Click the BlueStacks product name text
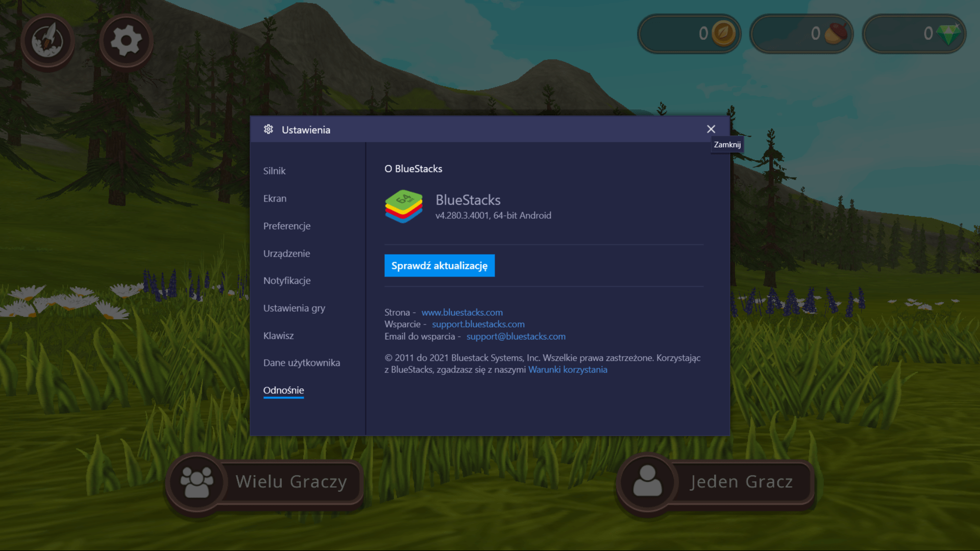Viewport: 980px width, 551px height. click(468, 200)
